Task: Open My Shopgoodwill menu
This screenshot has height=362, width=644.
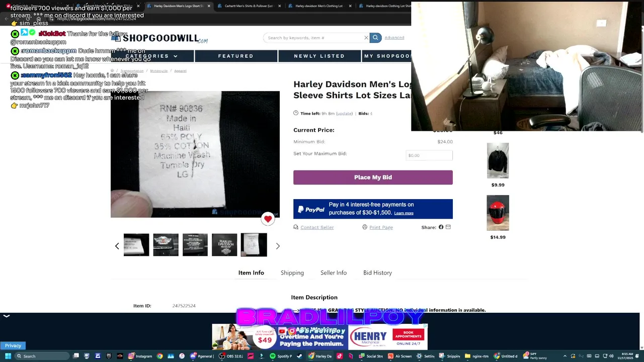Action: (387, 56)
